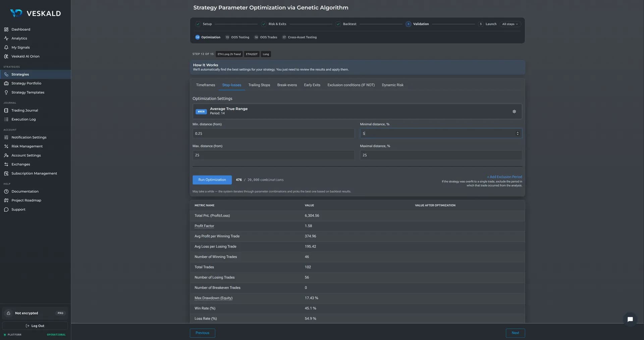Open the Dashboard icon in the sidebar
The image size is (644, 340).
(6, 29)
